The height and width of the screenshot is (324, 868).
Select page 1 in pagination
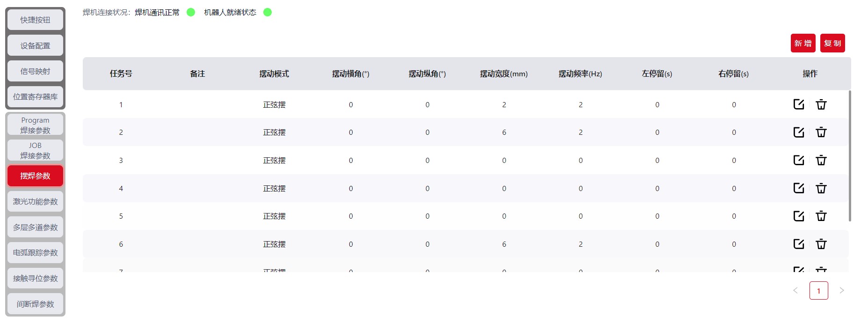pyautogui.click(x=818, y=291)
